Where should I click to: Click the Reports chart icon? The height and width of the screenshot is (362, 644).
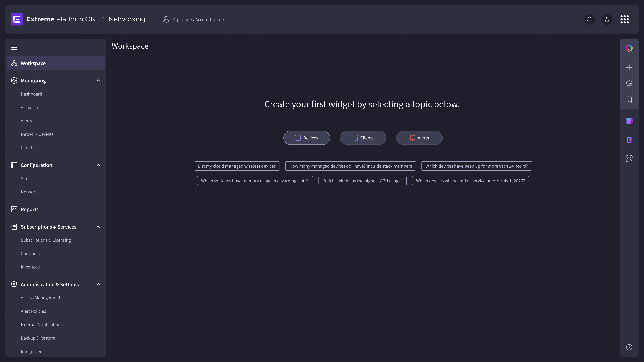point(14,209)
